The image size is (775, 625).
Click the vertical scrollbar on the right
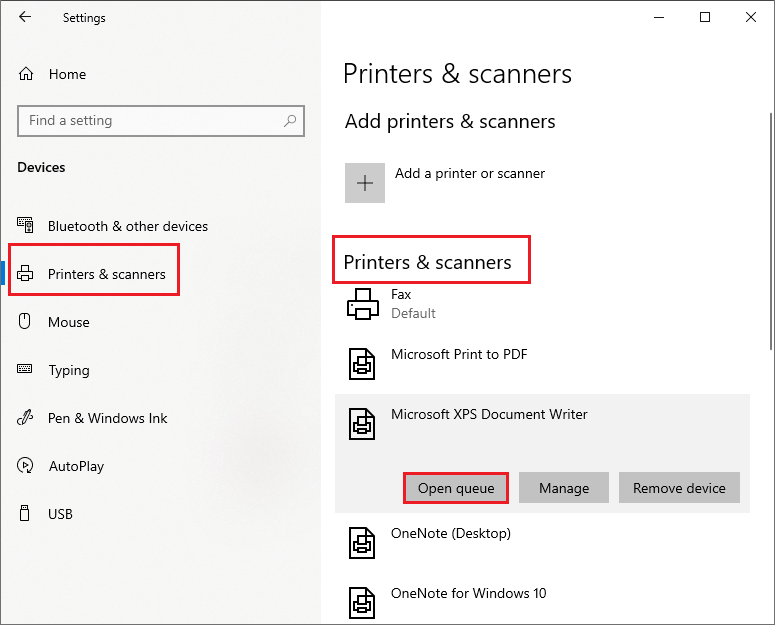771,232
